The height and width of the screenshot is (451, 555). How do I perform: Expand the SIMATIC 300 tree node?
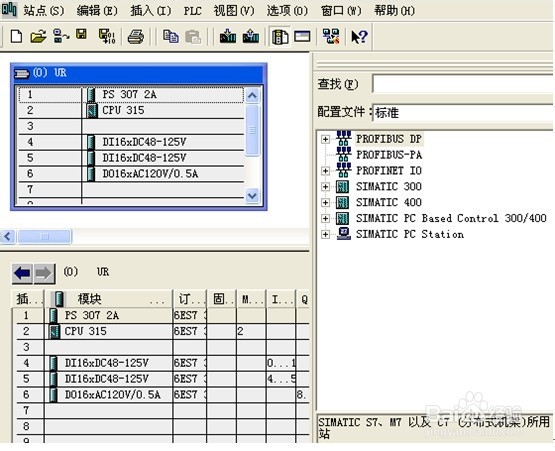tap(325, 187)
